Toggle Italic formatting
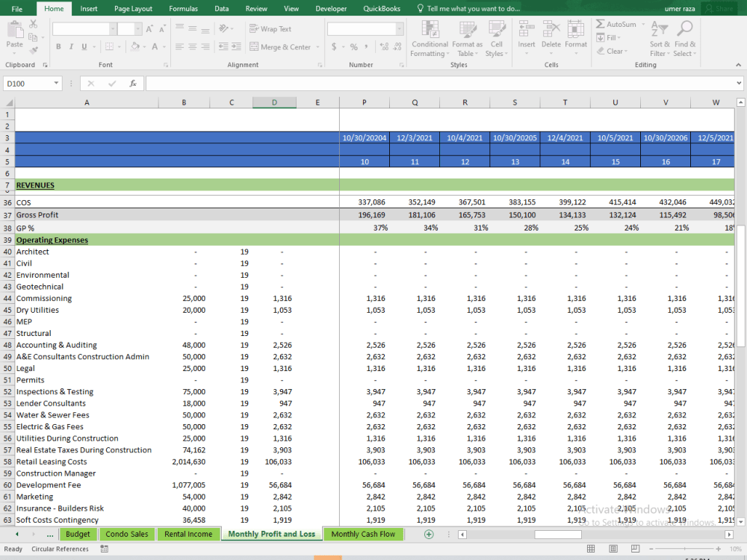The width and height of the screenshot is (747, 560). click(72, 46)
